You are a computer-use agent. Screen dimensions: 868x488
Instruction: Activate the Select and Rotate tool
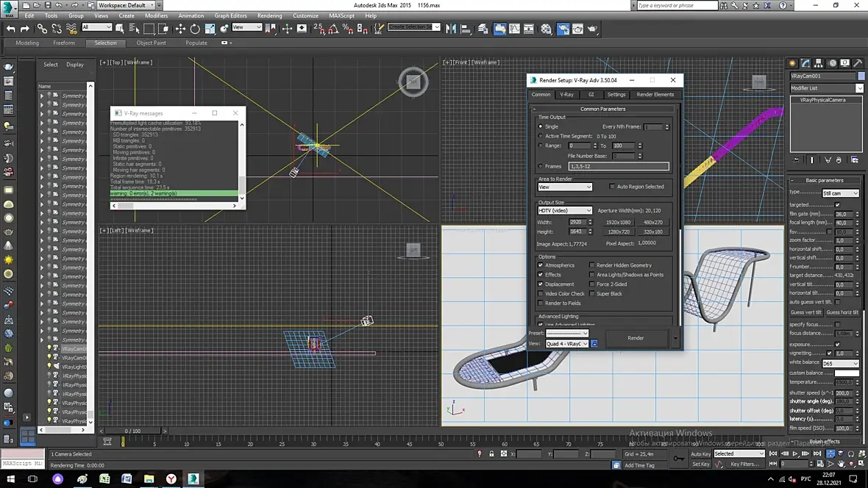(x=195, y=29)
